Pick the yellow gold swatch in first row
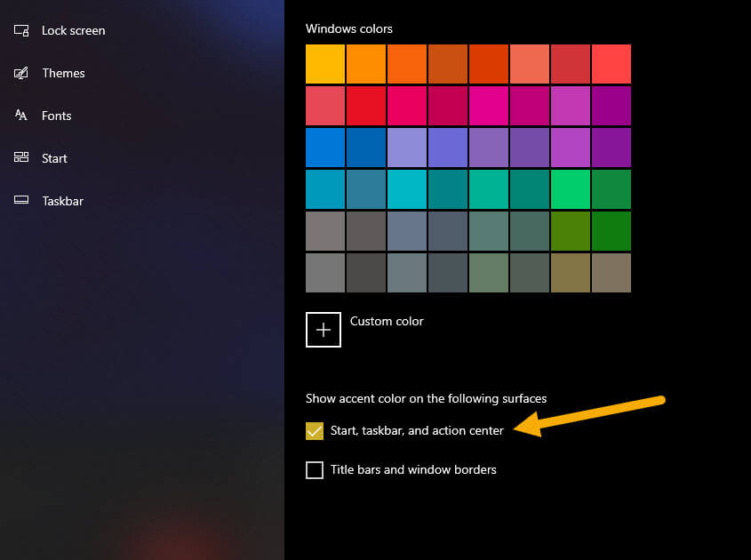The image size is (751, 560). tap(325, 64)
